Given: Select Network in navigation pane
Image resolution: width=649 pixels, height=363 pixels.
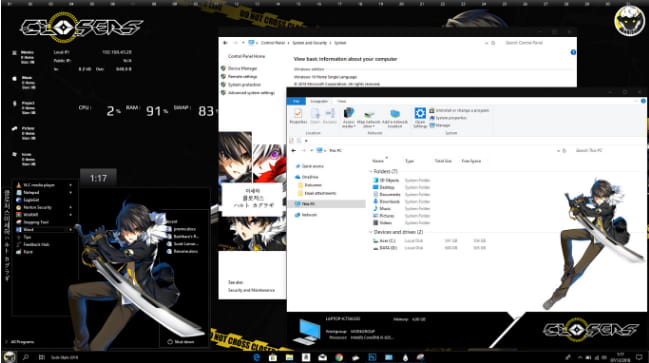Looking at the screenshot, I should coord(306,215).
